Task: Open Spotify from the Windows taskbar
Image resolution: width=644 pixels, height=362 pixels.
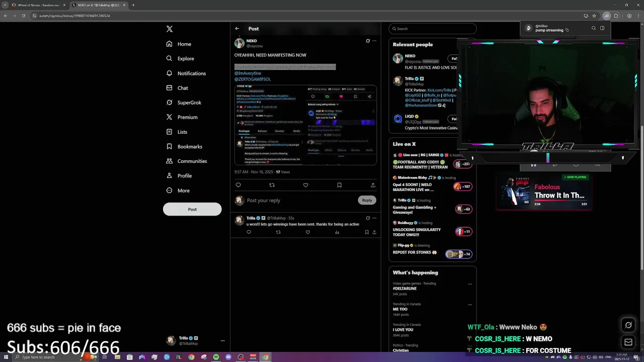Action: [x=216, y=357]
